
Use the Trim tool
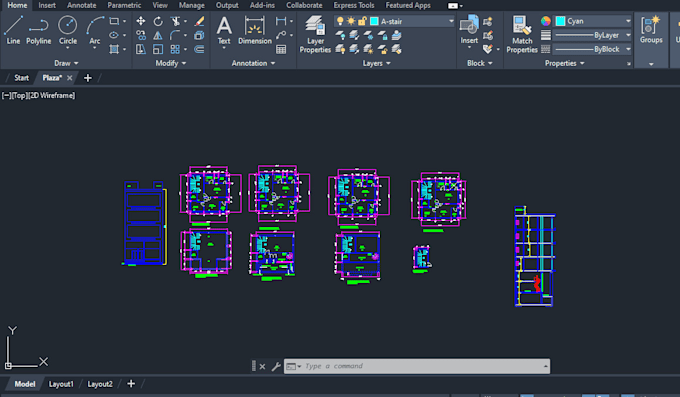pyautogui.click(x=175, y=21)
